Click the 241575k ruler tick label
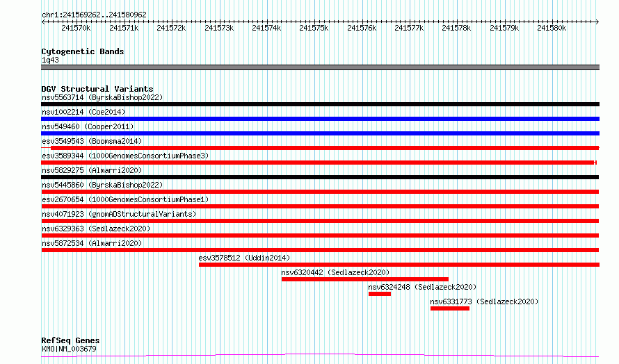The height and width of the screenshot is (364, 619). 314,28
